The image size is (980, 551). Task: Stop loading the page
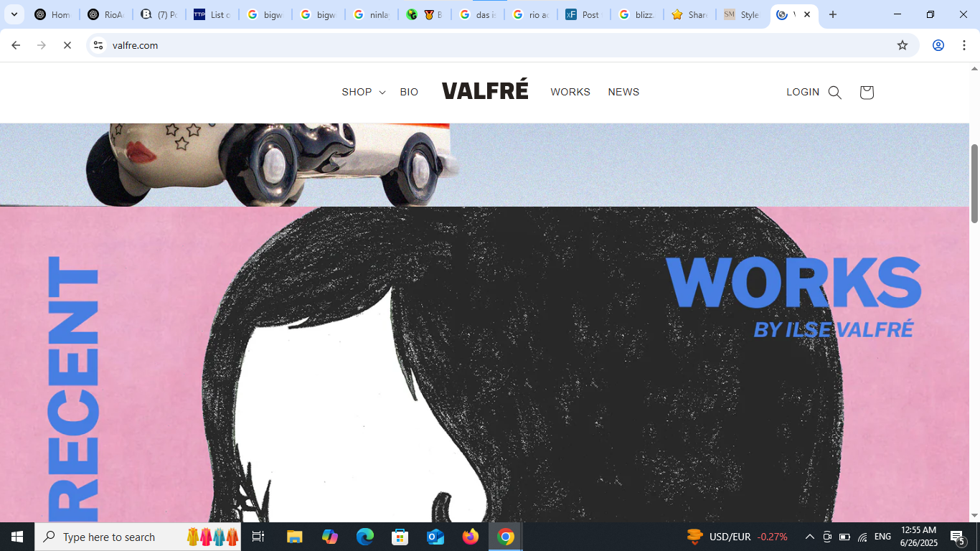click(x=67, y=45)
